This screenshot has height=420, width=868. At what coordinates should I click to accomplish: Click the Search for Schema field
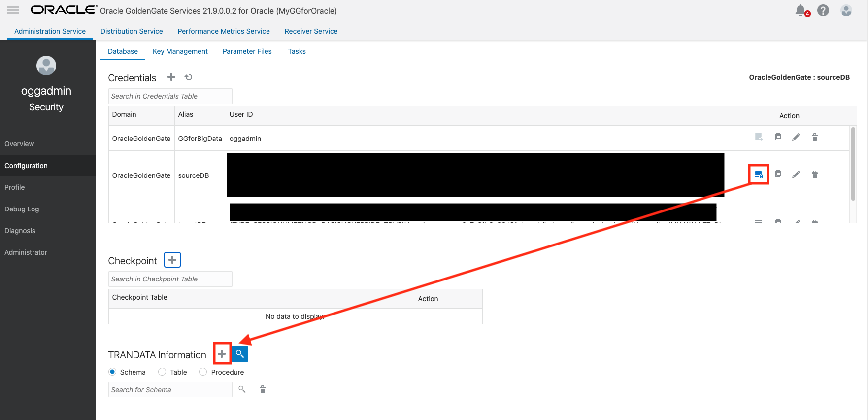coord(170,389)
